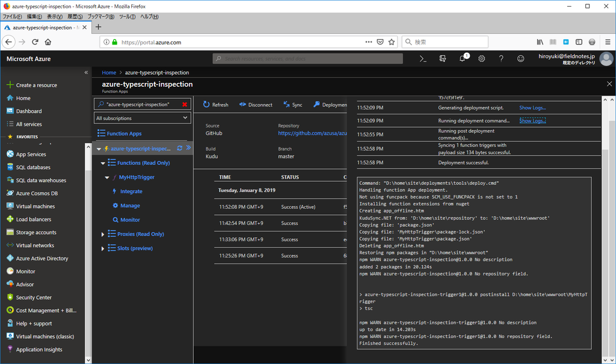The width and height of the screenshot is (616, 364).
Task: Refresh the function app tree node
Action: pyautogui.click(x=179, y=148)
